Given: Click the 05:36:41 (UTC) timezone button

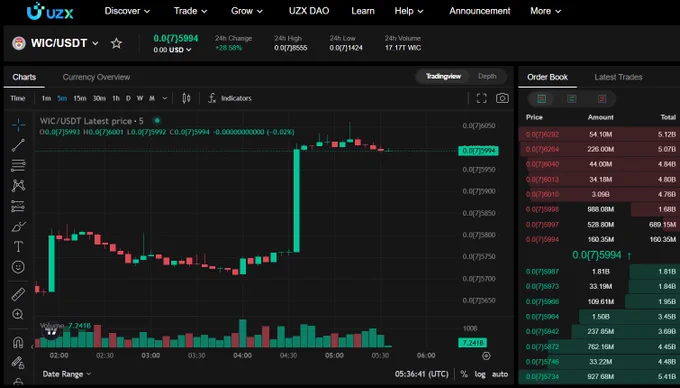Looking at the screenshot, I should [x=422, y=374].
